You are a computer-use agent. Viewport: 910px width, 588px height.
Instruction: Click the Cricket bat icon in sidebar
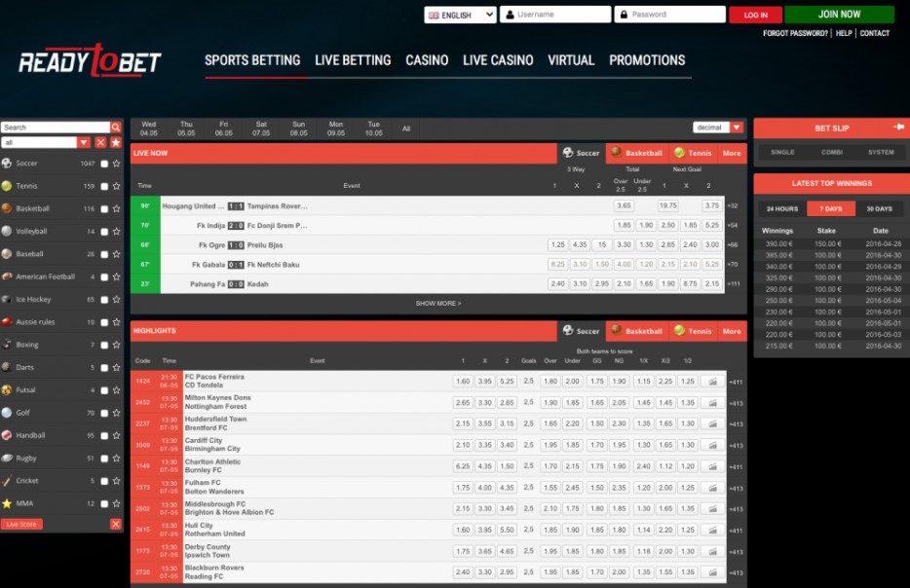7,481
